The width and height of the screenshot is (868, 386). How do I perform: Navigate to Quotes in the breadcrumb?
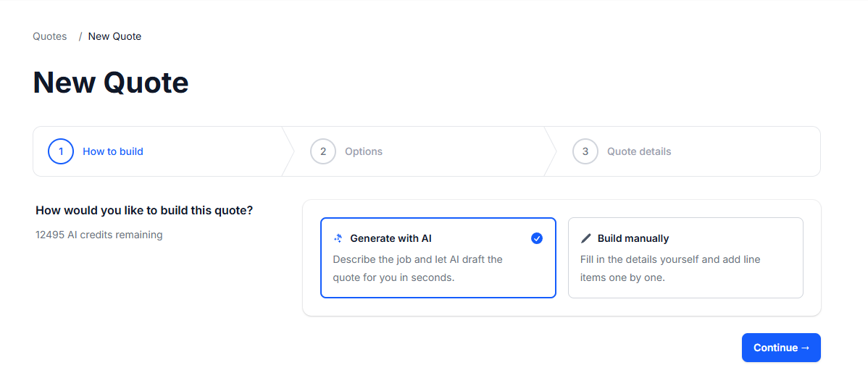(x=50, y=36)
